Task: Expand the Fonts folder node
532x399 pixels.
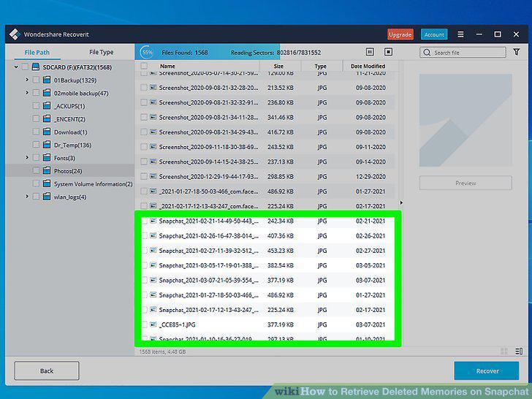Action: tap(27, 157)
